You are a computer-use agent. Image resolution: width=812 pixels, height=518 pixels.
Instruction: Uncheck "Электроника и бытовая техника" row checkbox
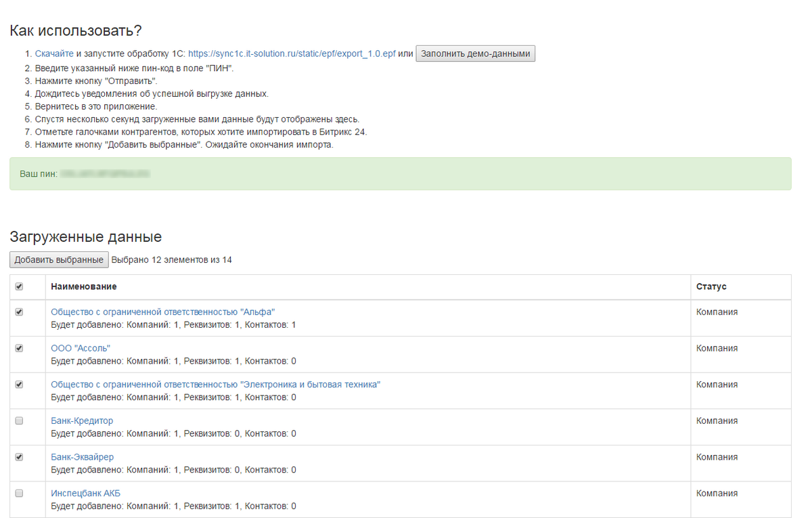point(19,385)
